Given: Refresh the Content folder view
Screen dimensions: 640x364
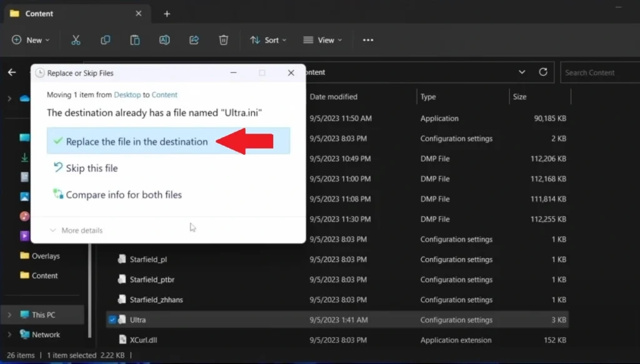Looking at the screenshot, I should [543, 72].
